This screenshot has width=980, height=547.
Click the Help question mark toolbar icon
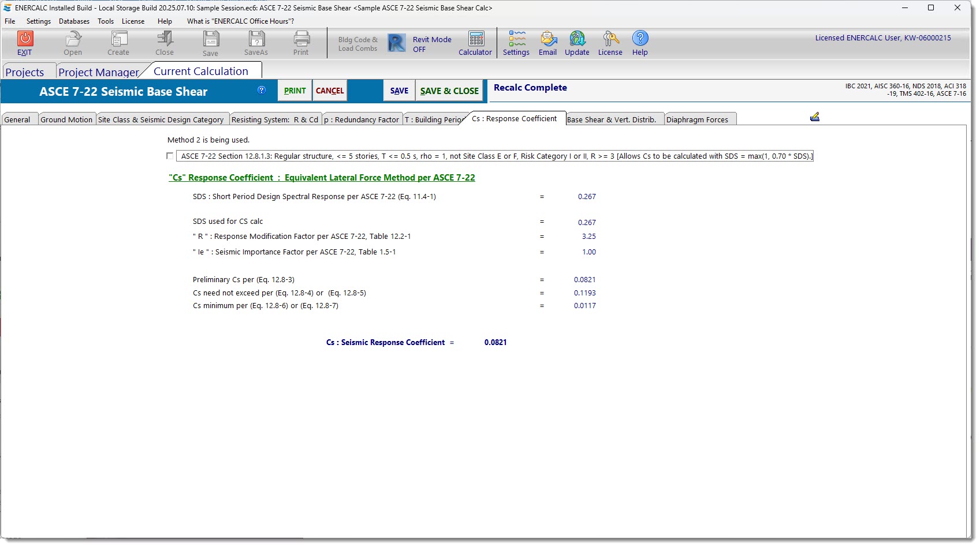coord(640,39)
